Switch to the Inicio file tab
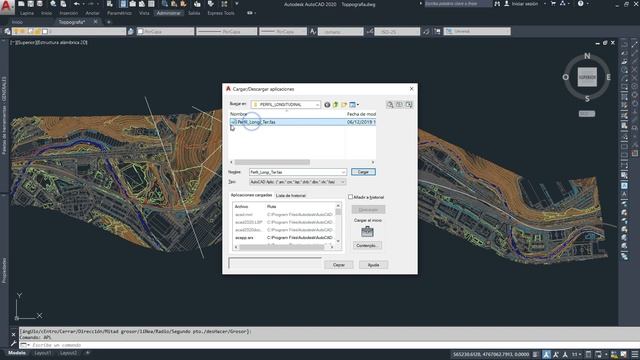This screenshot has height=360, width=640. [17, 22]
